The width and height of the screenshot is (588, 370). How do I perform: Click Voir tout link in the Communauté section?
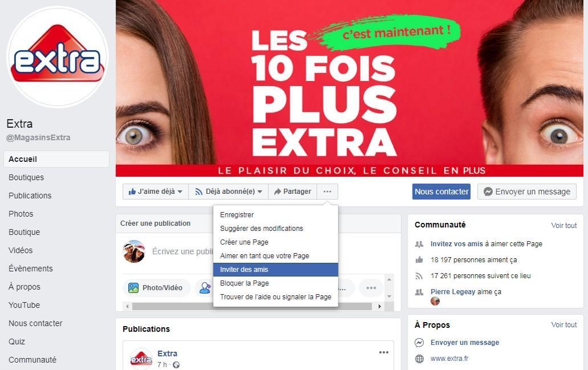click(563, 226)
